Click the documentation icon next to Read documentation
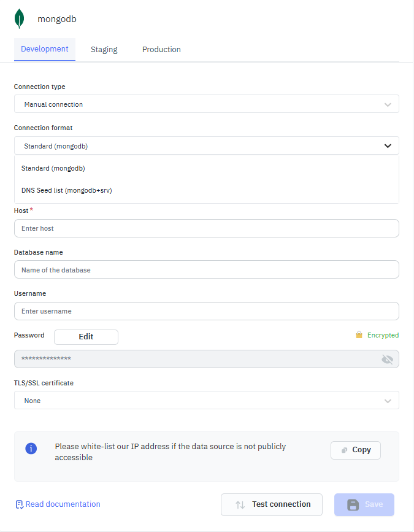 (x=19, y=504)
